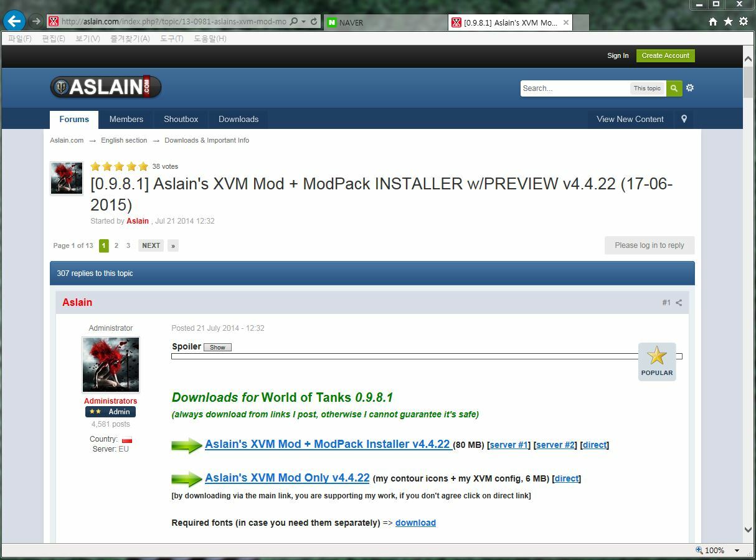
Task: Click direct link for ModPack Installer
Action: [x=595, y=445]
